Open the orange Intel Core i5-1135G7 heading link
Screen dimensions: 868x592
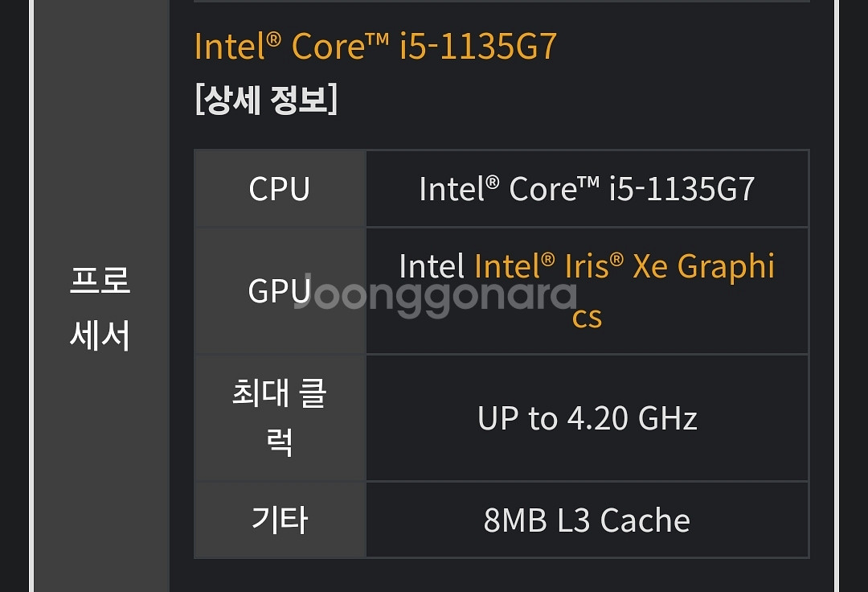pos(375,46)
